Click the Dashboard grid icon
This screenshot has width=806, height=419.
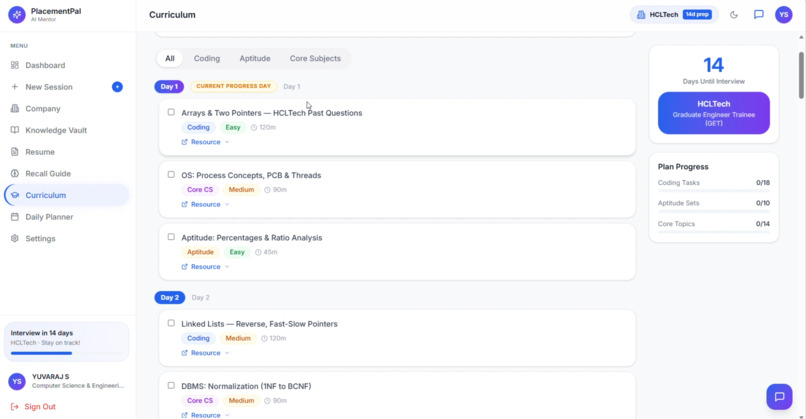pyautogui.click(x=15, y=65)
